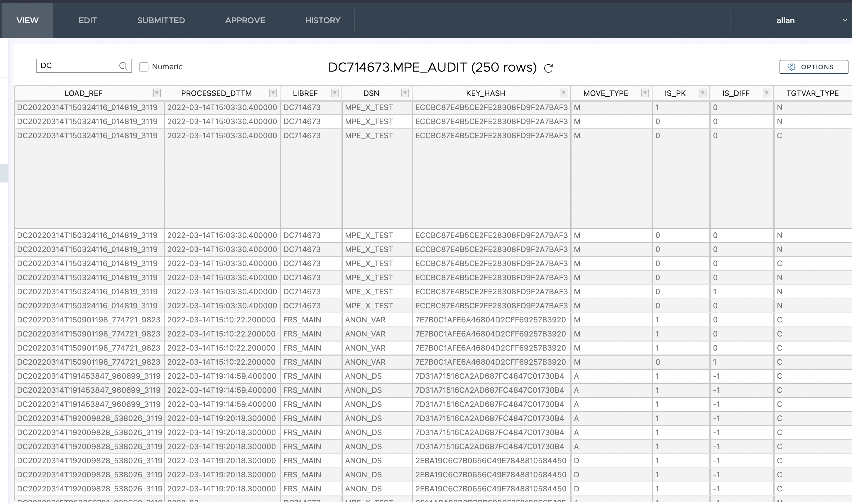This screenshot has height=504, width=852.
Task: Click the OPTIONS button
Action: pos(813,67)
